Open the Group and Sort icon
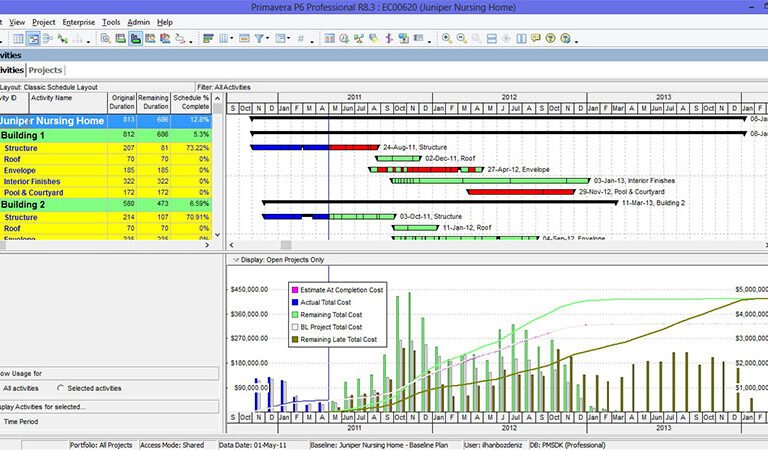The height and width of the screenshot is (450, 768). [281, 38]
